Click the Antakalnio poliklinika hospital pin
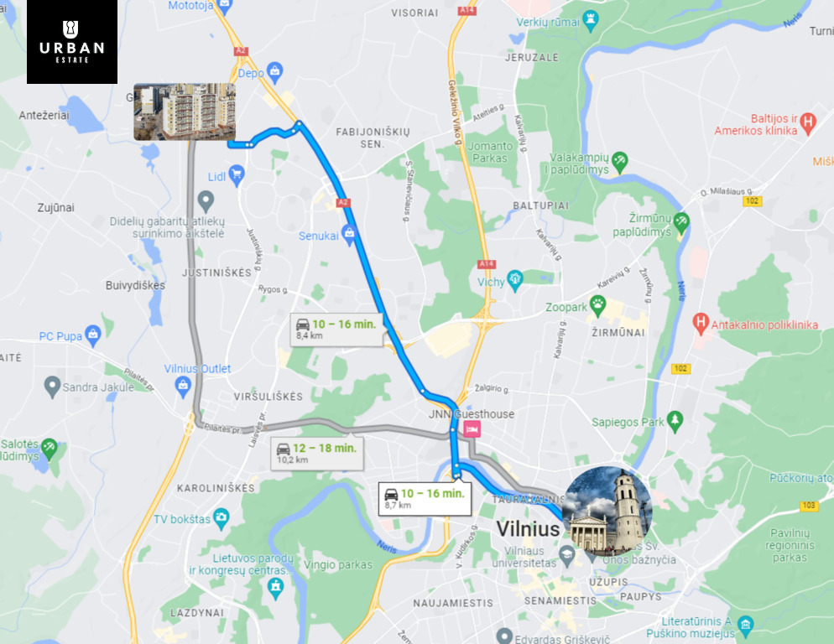 (x=701, y=324)
